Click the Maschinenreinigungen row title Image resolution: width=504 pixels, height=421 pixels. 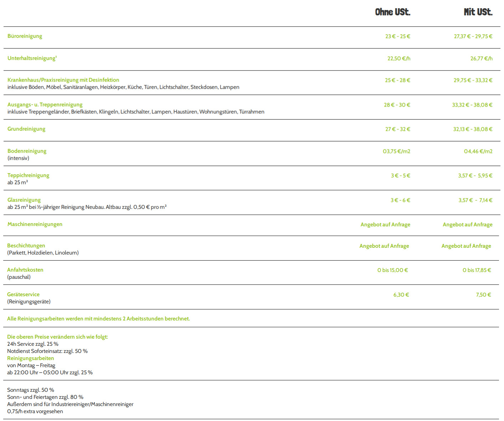coord(35,224)
